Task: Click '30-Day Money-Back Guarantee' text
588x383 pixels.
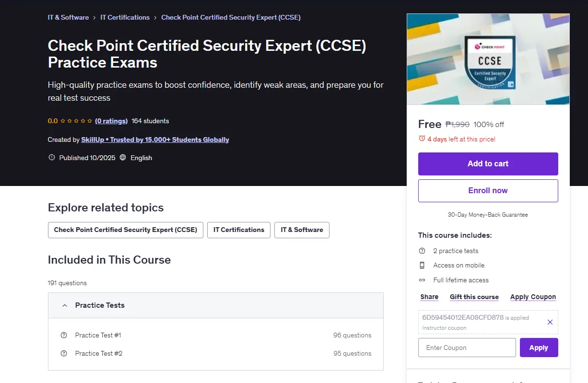Action: (488, 215)
